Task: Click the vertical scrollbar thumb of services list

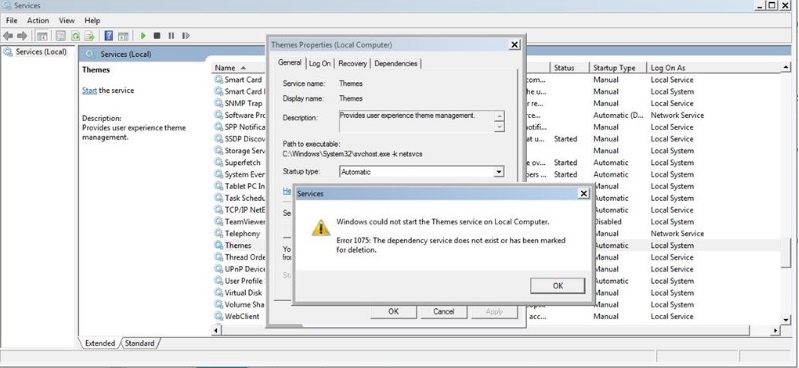Action: point(786,252)
